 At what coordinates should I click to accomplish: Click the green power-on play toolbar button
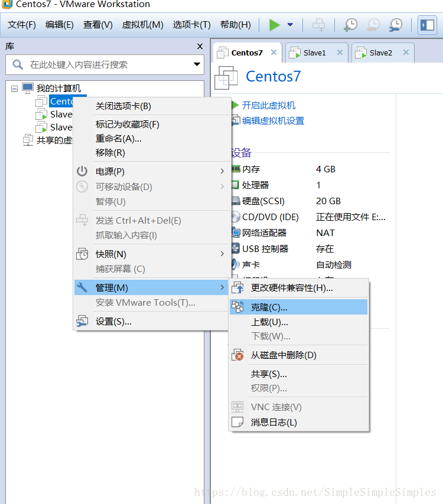pos(274,25)
